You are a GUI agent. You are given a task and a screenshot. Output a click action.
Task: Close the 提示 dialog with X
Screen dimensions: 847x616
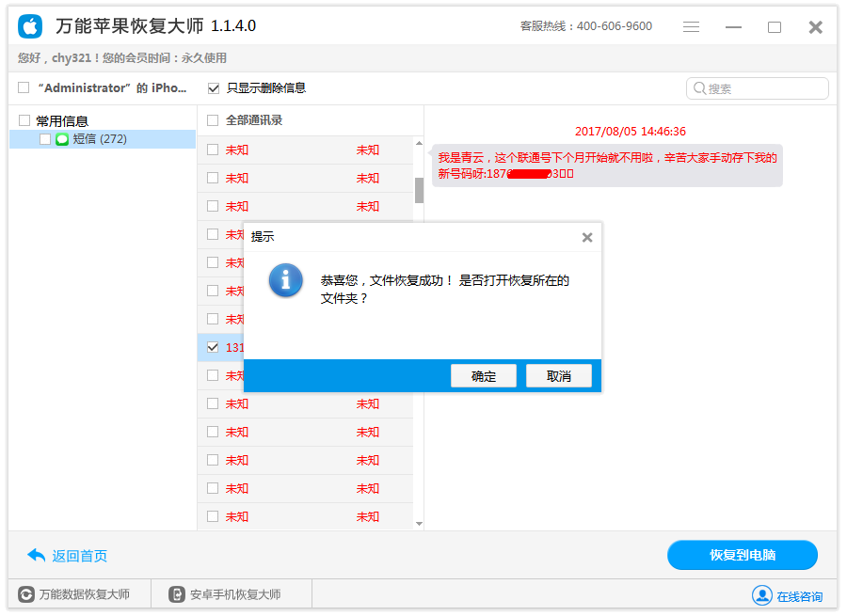click(x=587, y=237)
